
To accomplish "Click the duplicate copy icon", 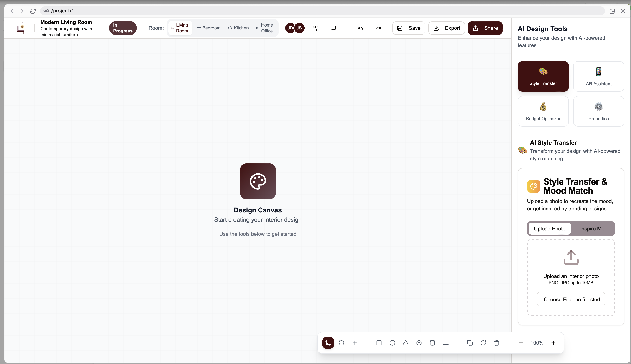I will (470, 343).
